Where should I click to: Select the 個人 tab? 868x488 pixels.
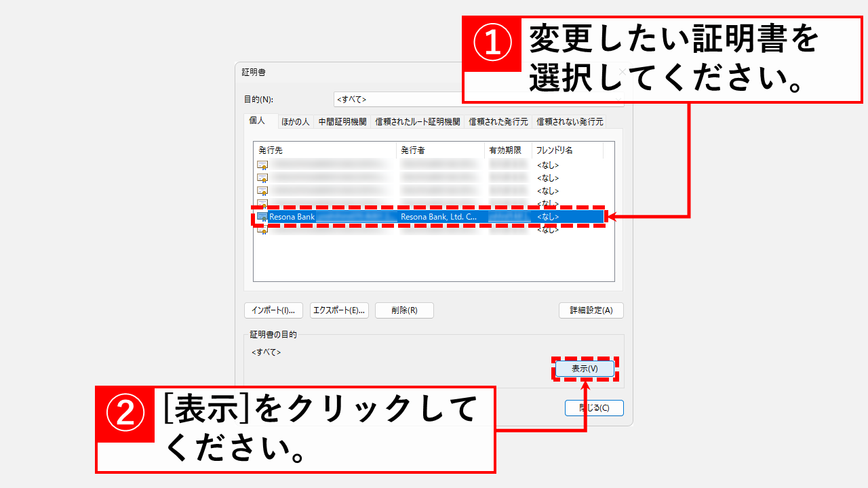258,121
